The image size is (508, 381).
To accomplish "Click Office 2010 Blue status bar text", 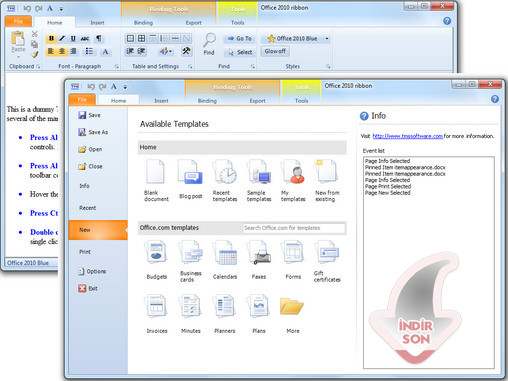I will tap(28, 263).
